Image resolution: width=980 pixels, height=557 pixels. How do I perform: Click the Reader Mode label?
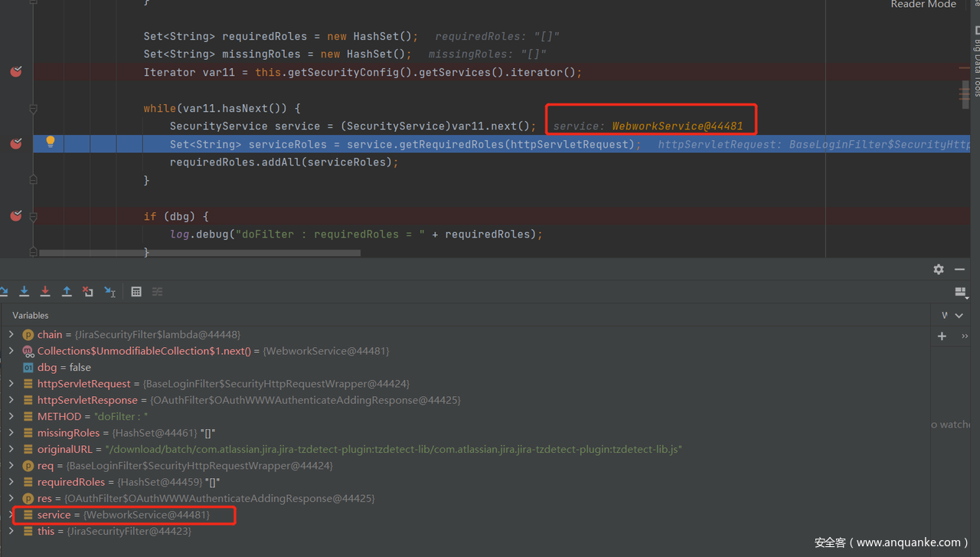[x=923, y=5]
